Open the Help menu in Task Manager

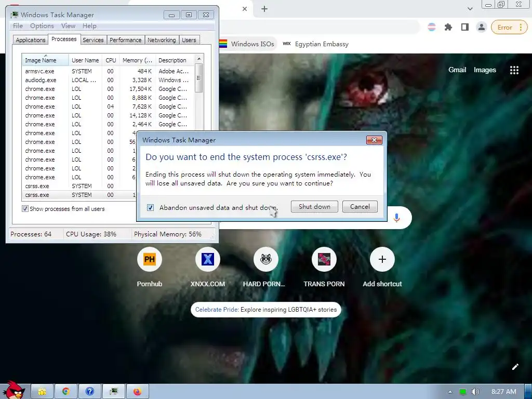tap(89, 26)
